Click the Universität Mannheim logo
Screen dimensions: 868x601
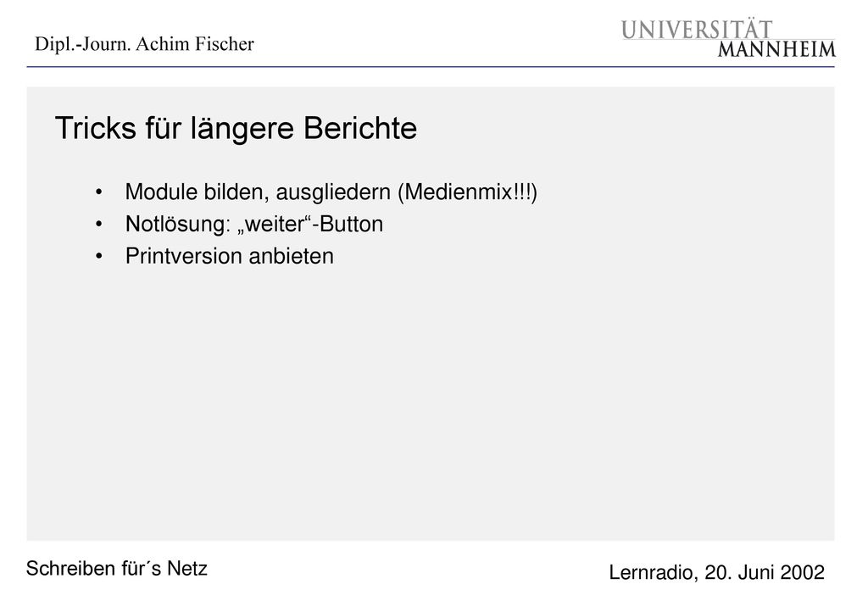(728, 38)
